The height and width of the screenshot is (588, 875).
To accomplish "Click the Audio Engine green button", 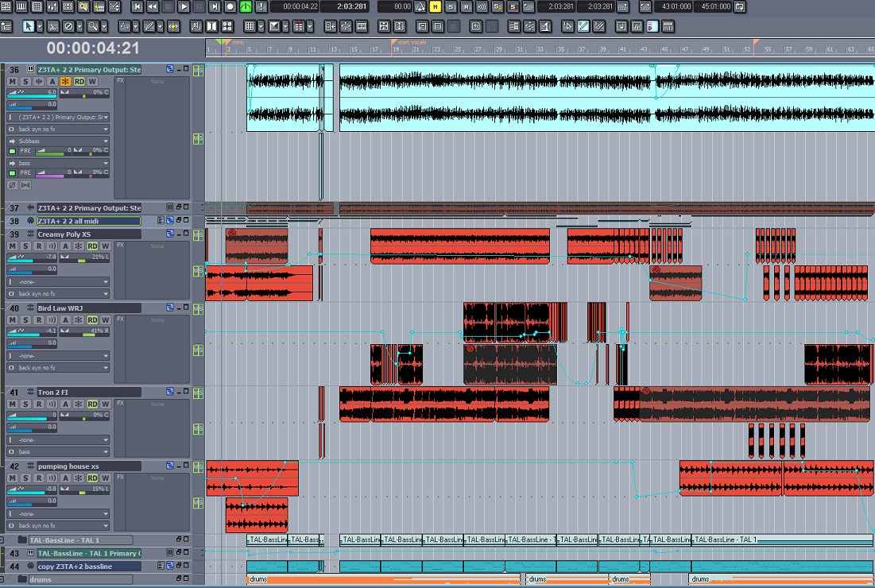I will tap(246, 6).
